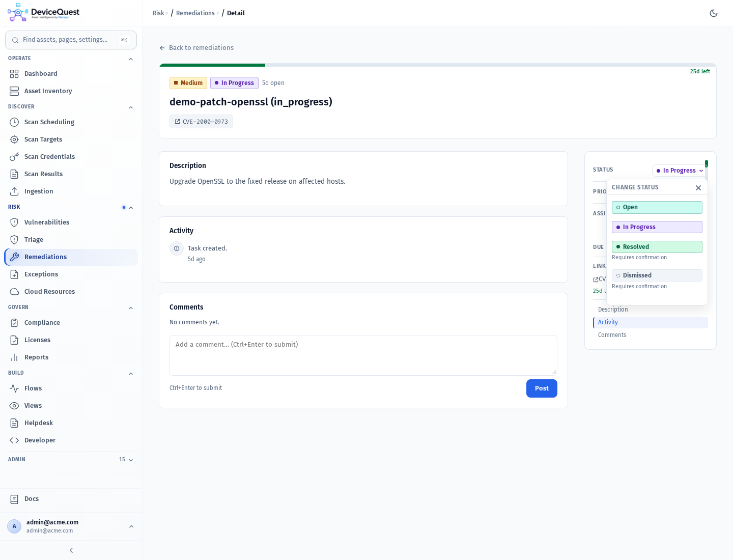Open the CVE-2000-0973 link chip
The width and height of the screenshot is (733, 560).
click(201, 122)
